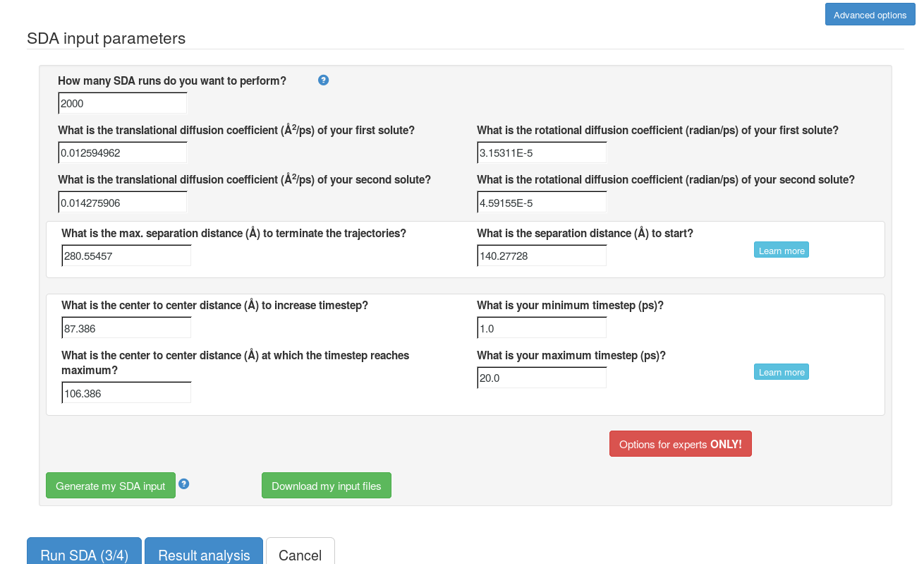
Task: Select first solute rotational diffusion coefficient field
Action: click(x=542, y=152)
